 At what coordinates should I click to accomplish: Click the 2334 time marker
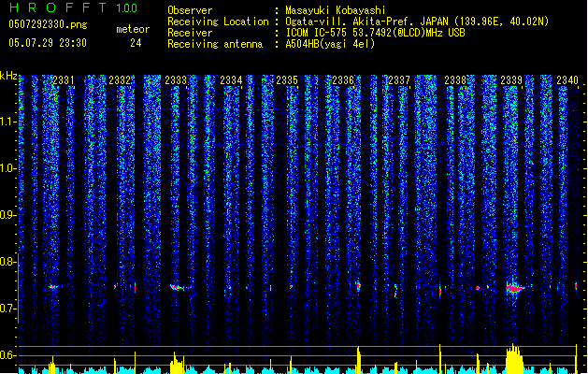[232, 80]
